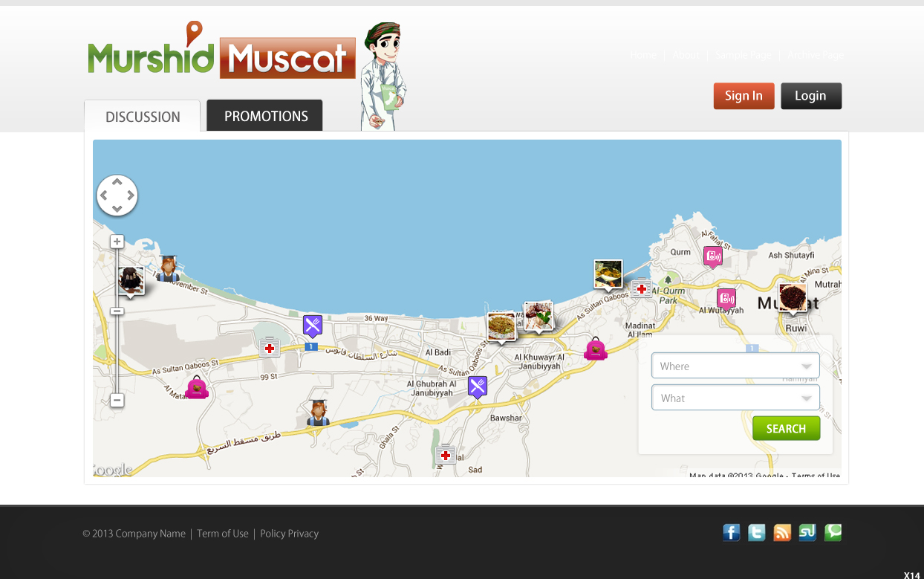Select first aid marker near Sad

click(x=446, y=455)
